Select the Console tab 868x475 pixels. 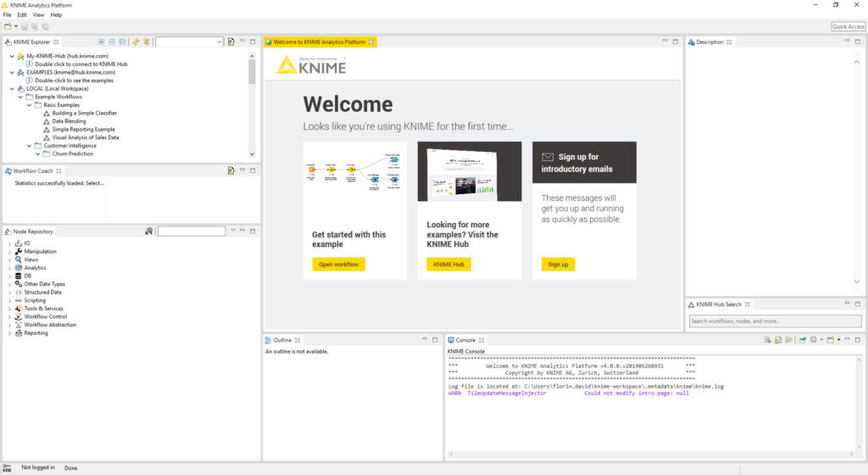pos(465,340)
